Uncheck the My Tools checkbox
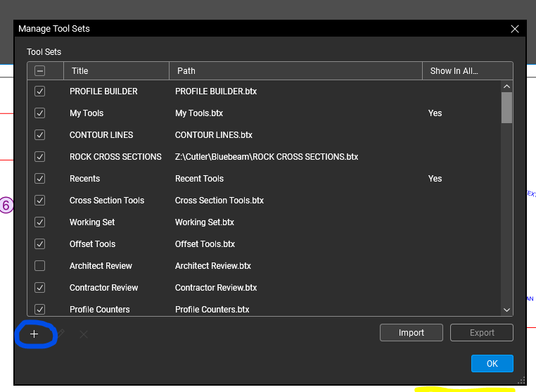 [39, 113]
